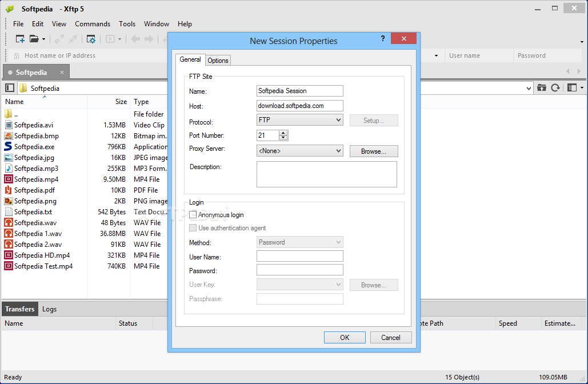Select the Softpedia Test.mp4 file row

86,266
